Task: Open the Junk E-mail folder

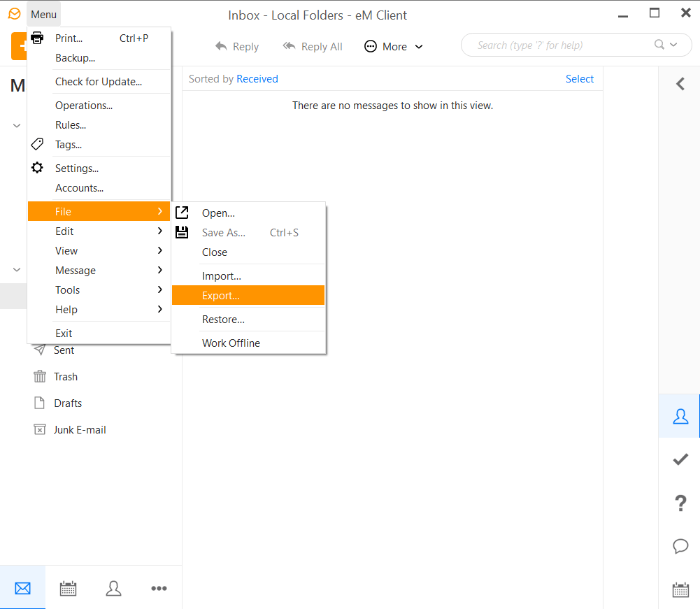Action: (80, 429)
